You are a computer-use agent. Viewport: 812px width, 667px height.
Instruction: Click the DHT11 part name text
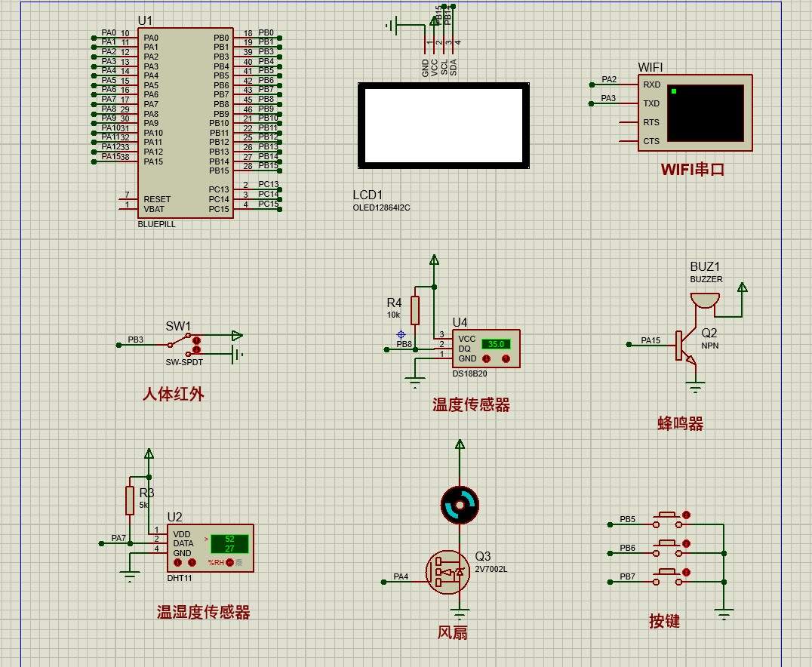tap(180, 578)
